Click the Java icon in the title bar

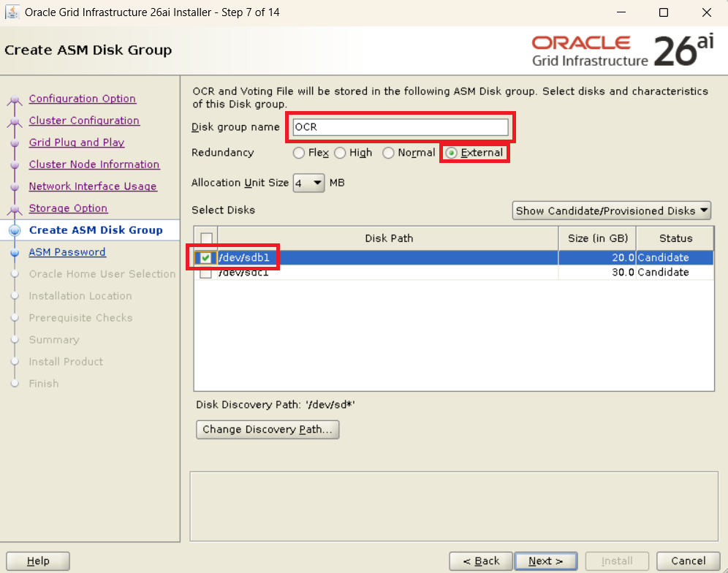12,12
